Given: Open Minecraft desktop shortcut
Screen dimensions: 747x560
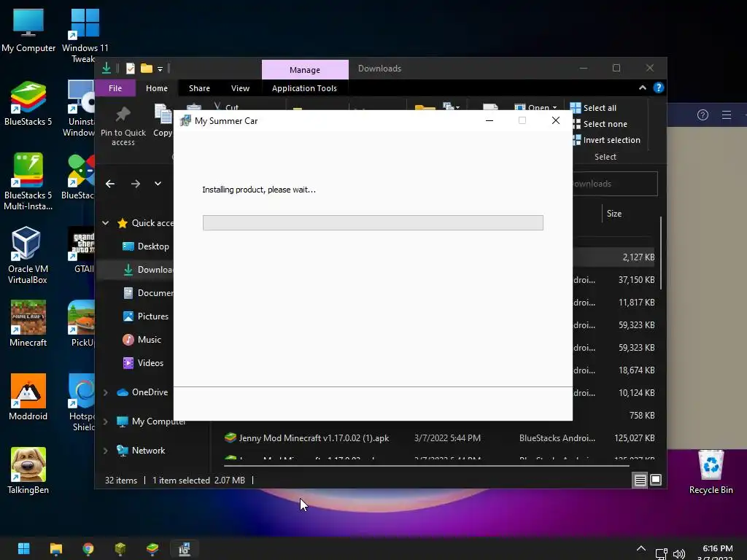Looking at the screenshot, I should 28,324.
